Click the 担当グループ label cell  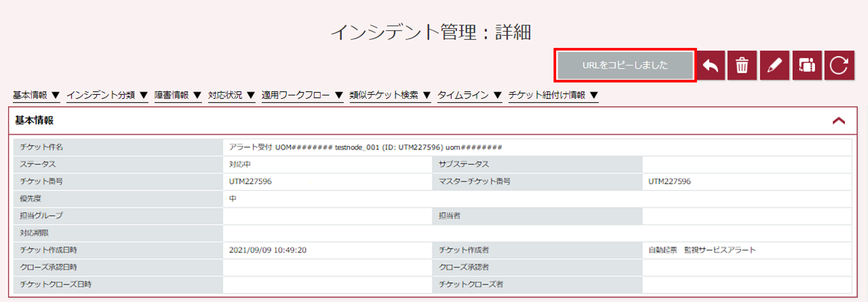point(118,216)
